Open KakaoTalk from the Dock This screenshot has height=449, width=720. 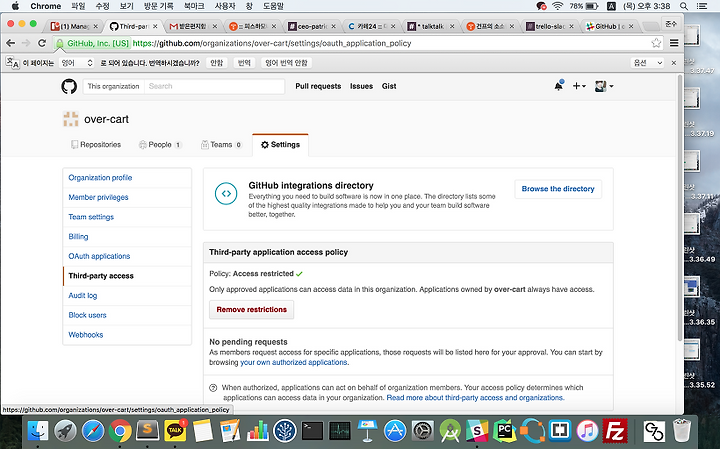(175, 431)
